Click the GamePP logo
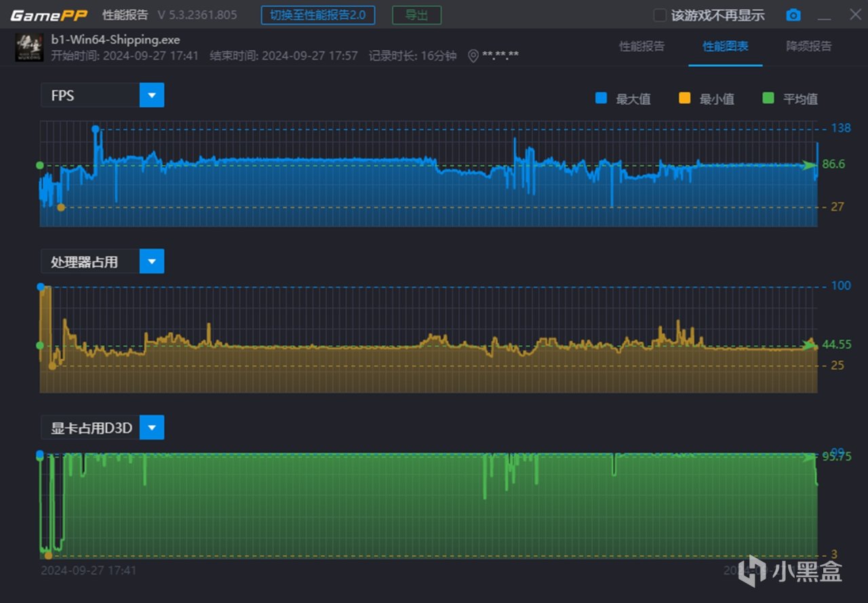 click(x=49, y=15)
